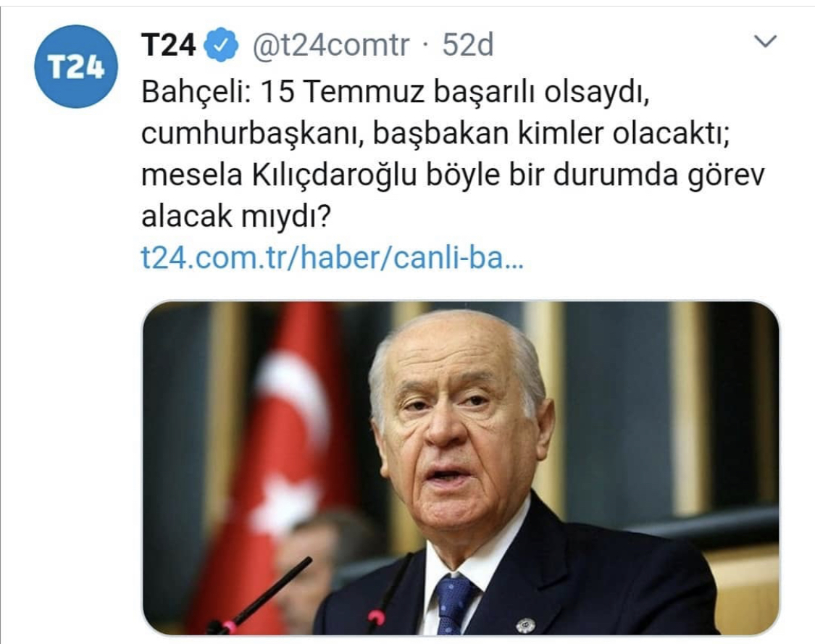Viewport: 815px width, 644px height.
Task: Click the lapel pin on the dark suit
Action: (525, 625)
